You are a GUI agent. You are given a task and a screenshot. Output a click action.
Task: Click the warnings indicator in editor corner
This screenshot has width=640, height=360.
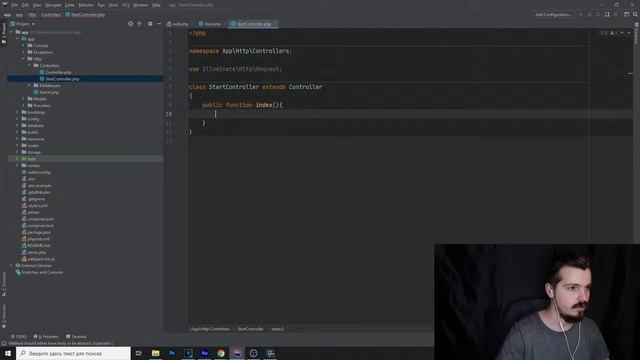click(613, 33)
